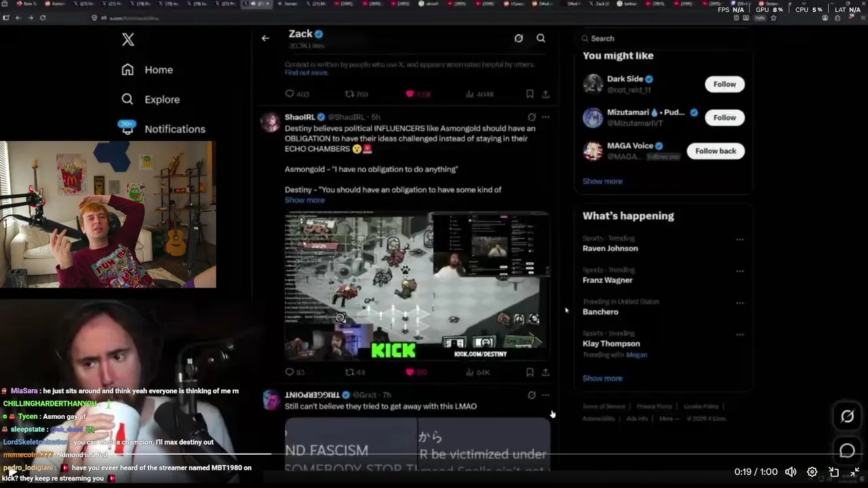Image resolution: width=868 pixels, height=488 pixels.
Task: Click Find out more link
Action: (307, 73)
